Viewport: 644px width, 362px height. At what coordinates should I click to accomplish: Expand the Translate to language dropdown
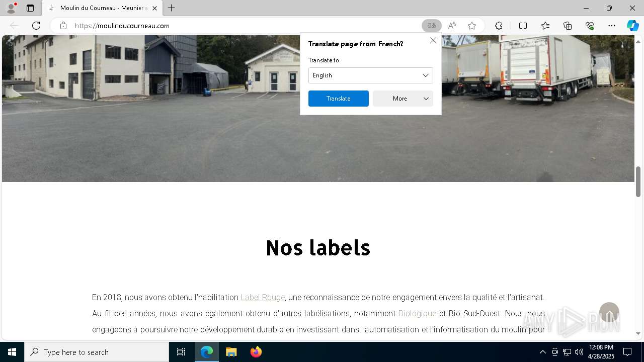pyautogui.click(x=370, y=75)
